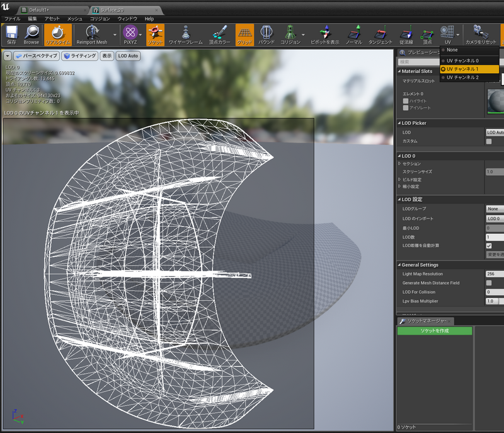The image size is (504, 433).
Task: Open the File (ファイル) menu
Action: [x=13, y=19]
